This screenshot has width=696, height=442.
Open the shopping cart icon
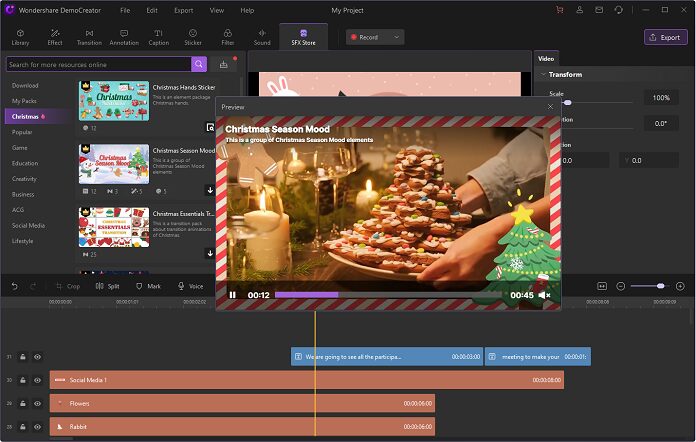[x=559, y=10]
